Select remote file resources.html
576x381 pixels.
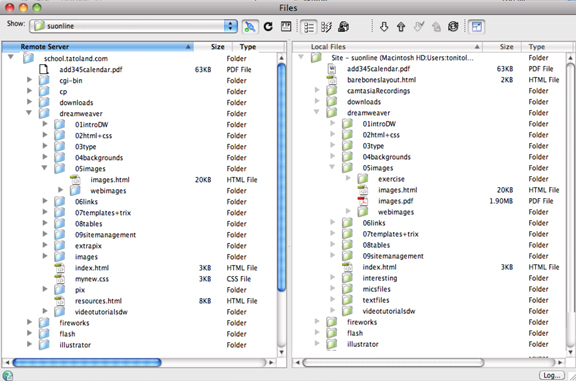(98, 301)
